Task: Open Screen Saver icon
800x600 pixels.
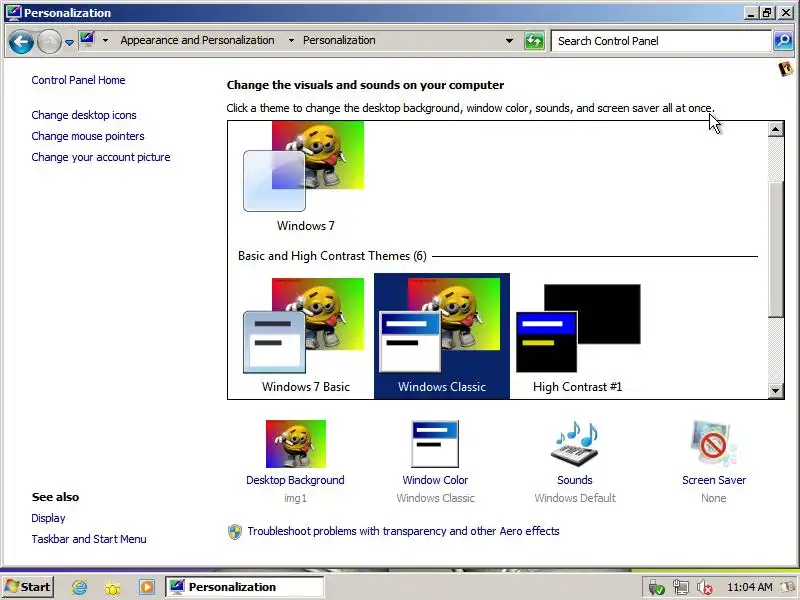Action: click(714, 443)
